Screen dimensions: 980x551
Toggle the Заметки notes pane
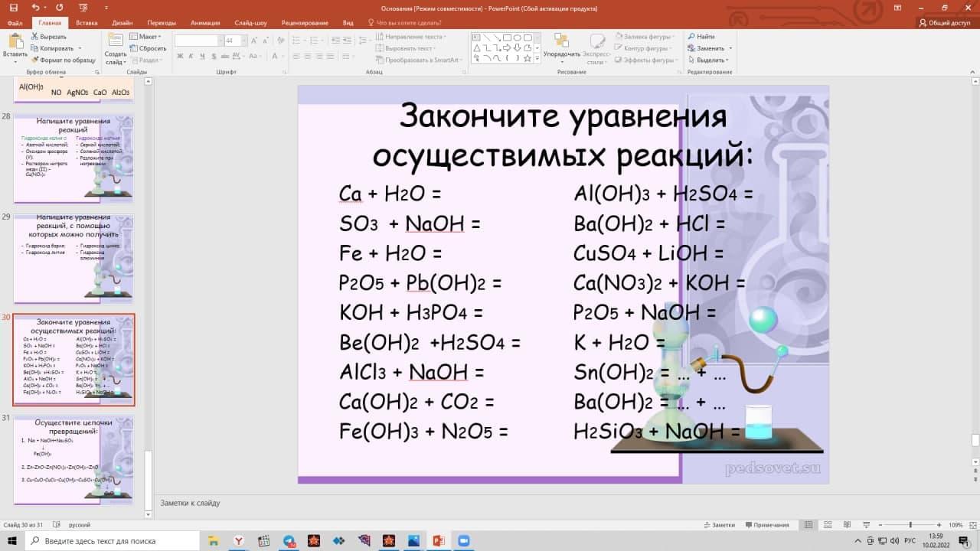pyautogui.click(x=718, y=525)
